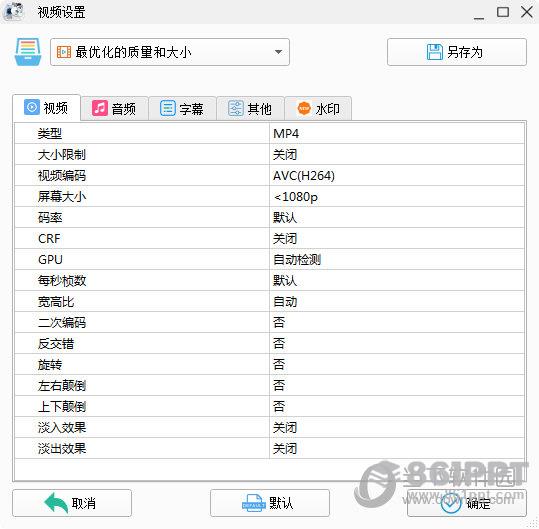Screen dimensions: 539x529
Task: Click the subtitle icon on 字幕 tab
Action: point(168,109)
